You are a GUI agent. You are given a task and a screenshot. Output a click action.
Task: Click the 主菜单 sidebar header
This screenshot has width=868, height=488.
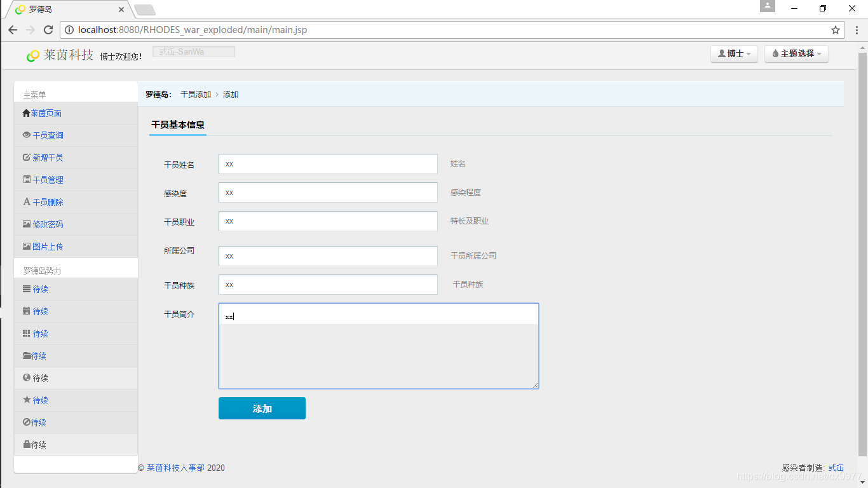click(35, 95)
